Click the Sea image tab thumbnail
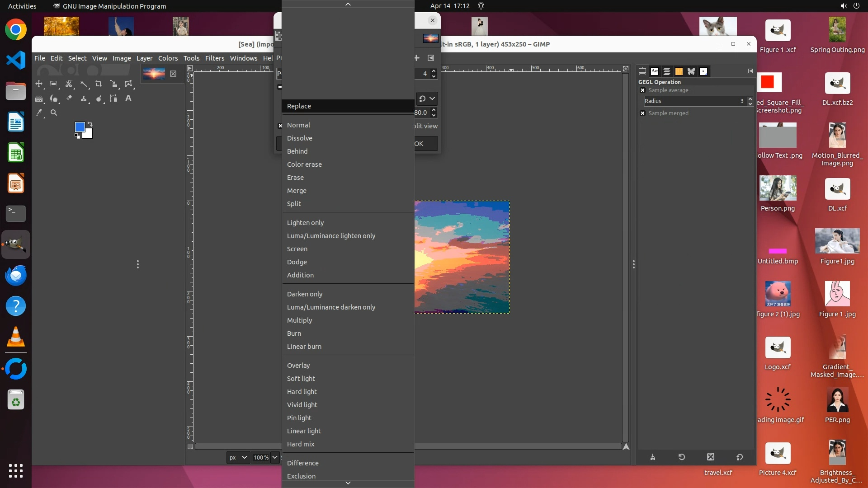This screenshot has height=488, width=868. [x=154, y=73]
